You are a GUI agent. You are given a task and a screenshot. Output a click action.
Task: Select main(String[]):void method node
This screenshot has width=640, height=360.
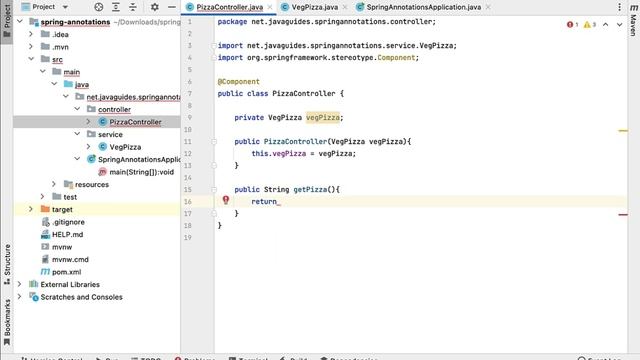(141, 172)
